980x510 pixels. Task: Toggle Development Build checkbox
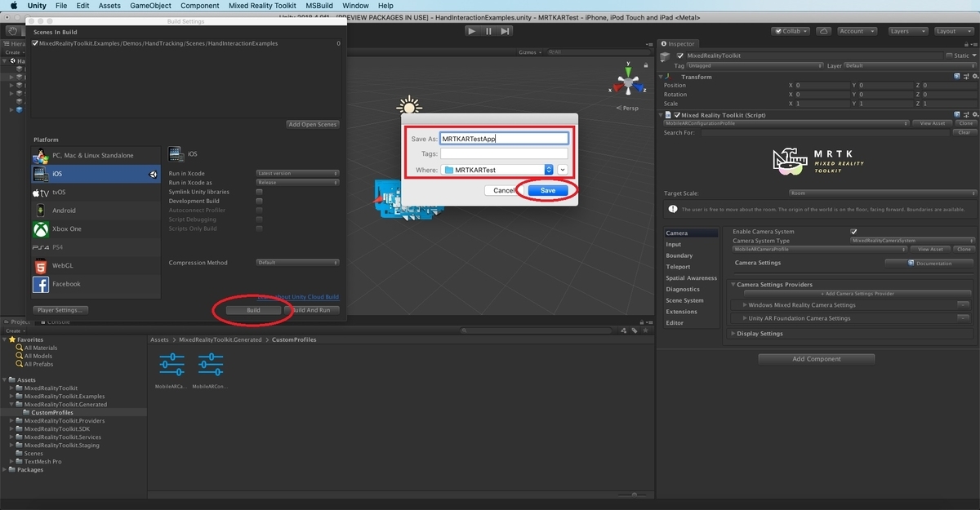coord(260,201)
